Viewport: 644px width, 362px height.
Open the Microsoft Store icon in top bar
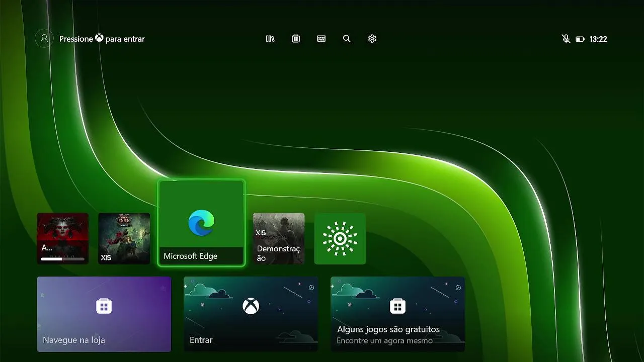click(296, 39)
